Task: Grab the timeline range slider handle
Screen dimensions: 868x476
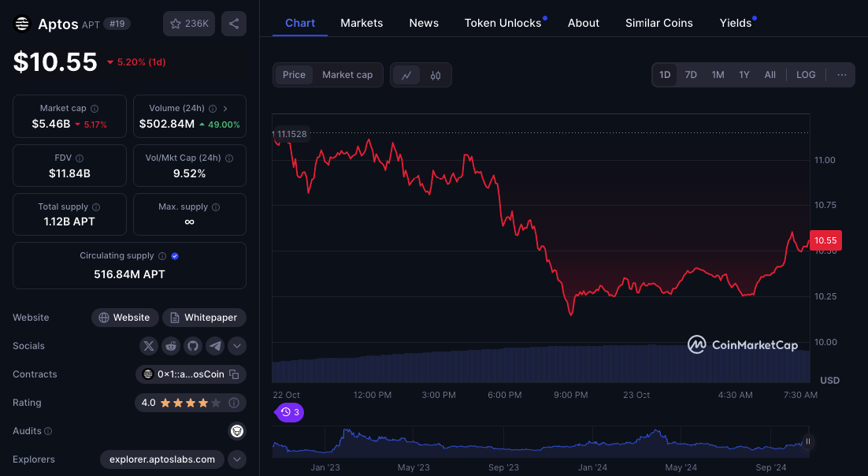Action: [807, 441]
